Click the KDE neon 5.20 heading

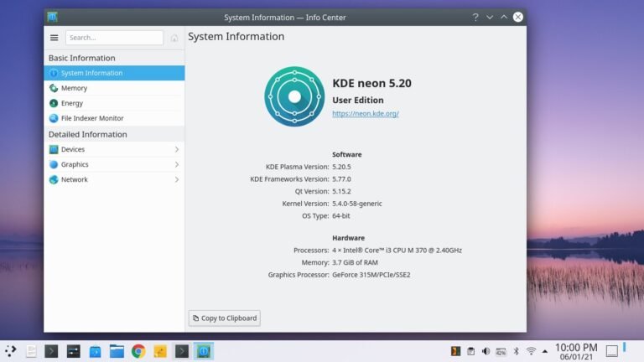(371, 83)
